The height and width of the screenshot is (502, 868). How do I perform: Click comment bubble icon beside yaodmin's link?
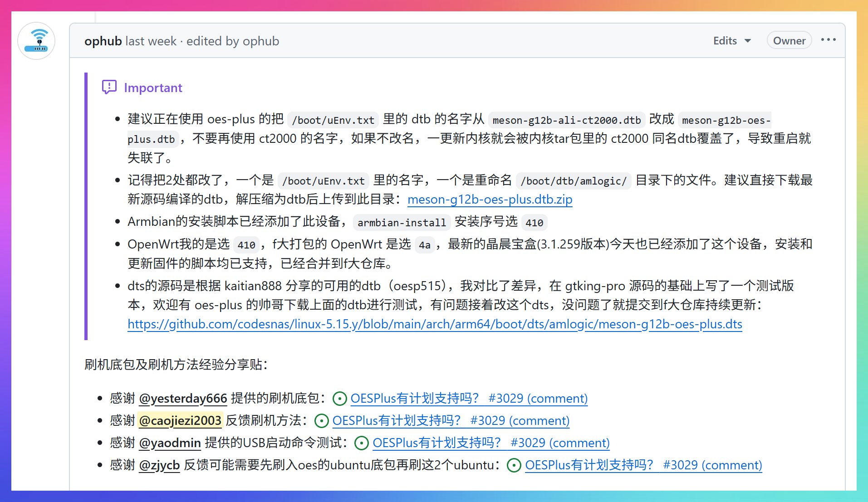point(361,443)
